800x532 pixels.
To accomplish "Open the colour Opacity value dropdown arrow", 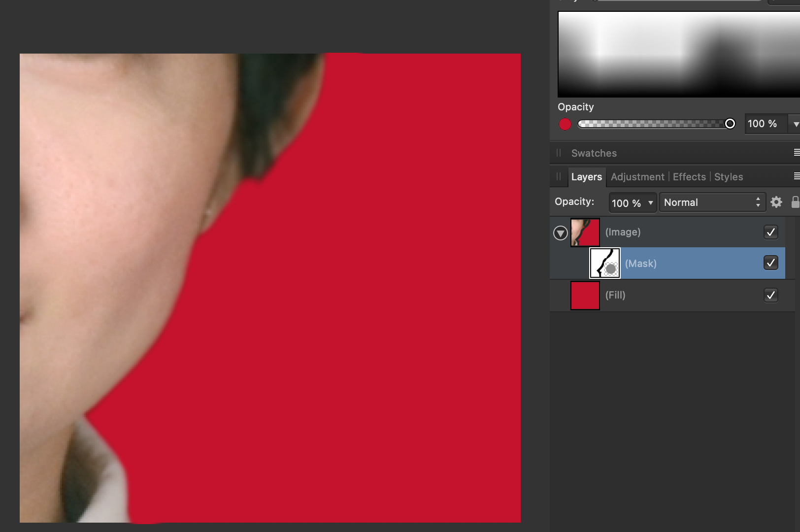I will (795, 124).
